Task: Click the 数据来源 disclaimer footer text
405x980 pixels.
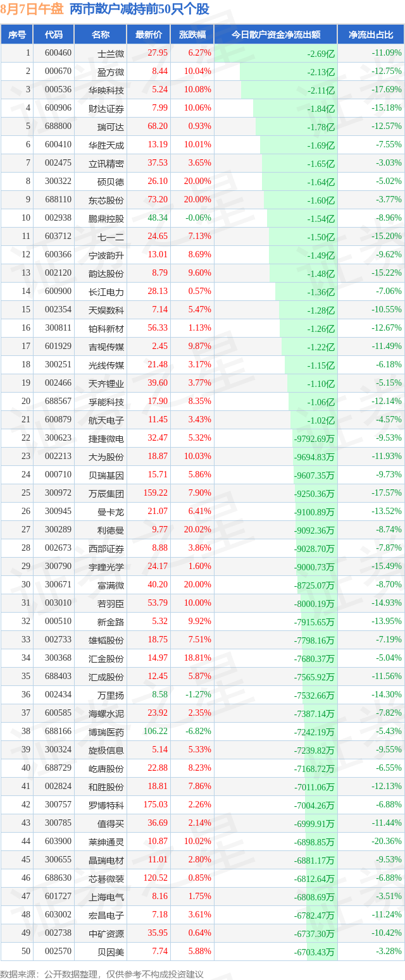Action: click(102, 974)
